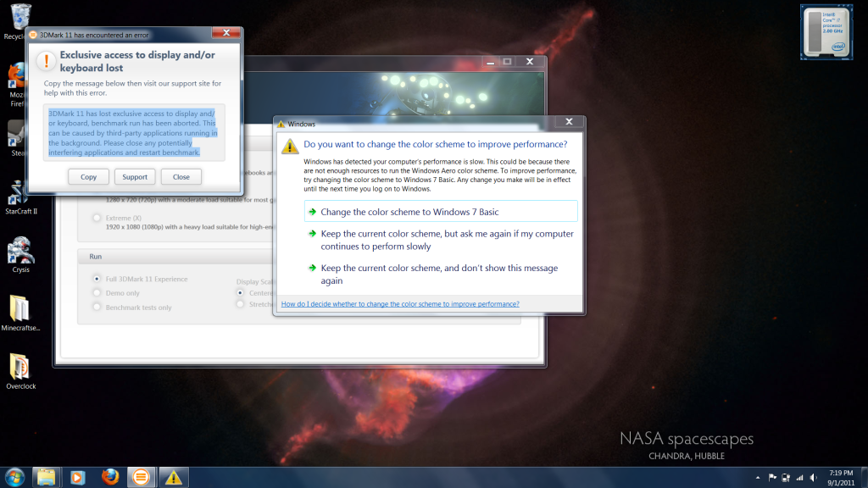Click the Close button in the 3DMark error dialog

point(181,177)
